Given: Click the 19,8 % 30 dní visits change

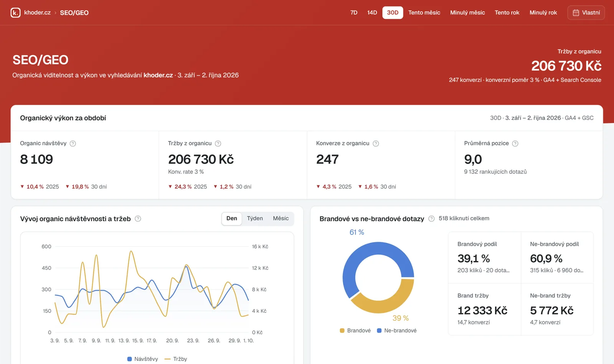Looking at the screenshot, I should (86, 187).
